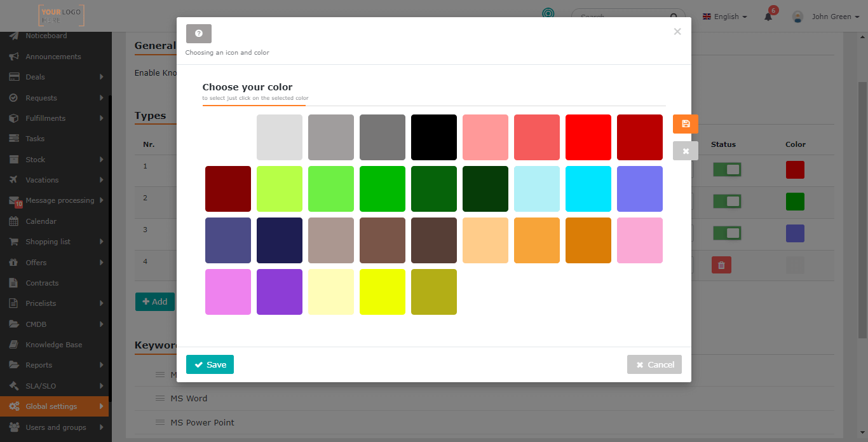Click the YOUR LOGO HERE logo
Image resolution: width=868 pixels, height=442 pixels.
tap(61, 16)
